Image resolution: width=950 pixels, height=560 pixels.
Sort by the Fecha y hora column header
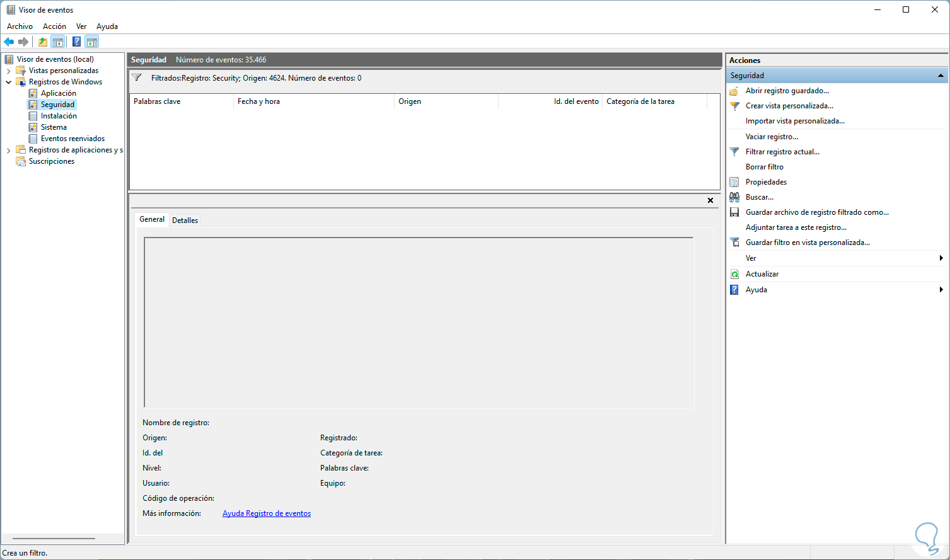[x=313, y=101]
